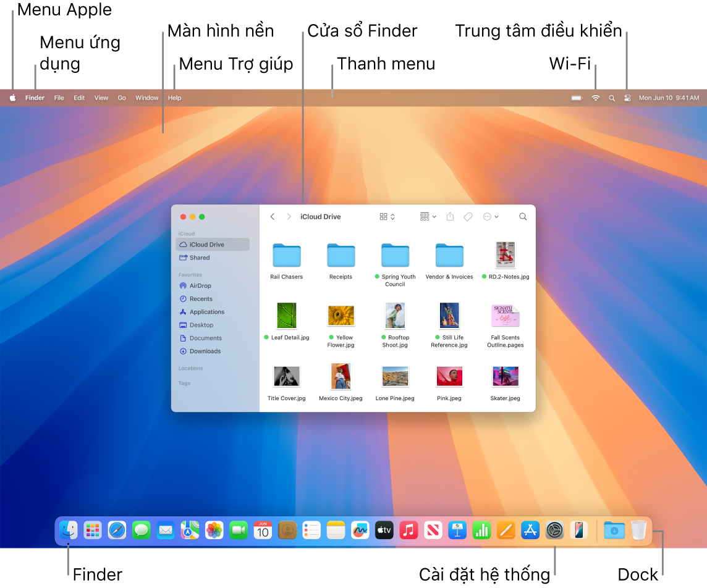Open the grouping dropdown in the Finder toolbar
The height and width of the screenshot is (588, 707).
tap(428, 217)
